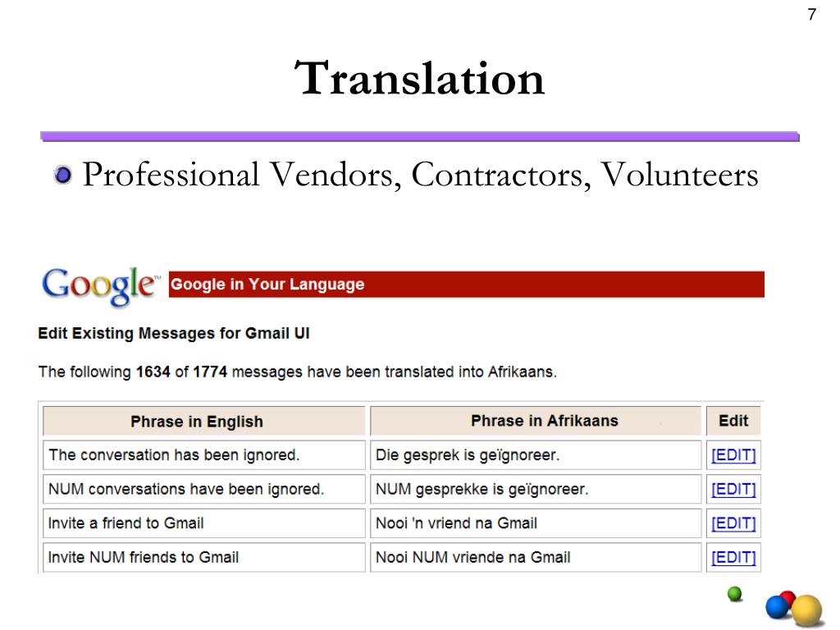Click the slide title 'Translation'
The image size is (840, 630).
click(x=419, y=78)
